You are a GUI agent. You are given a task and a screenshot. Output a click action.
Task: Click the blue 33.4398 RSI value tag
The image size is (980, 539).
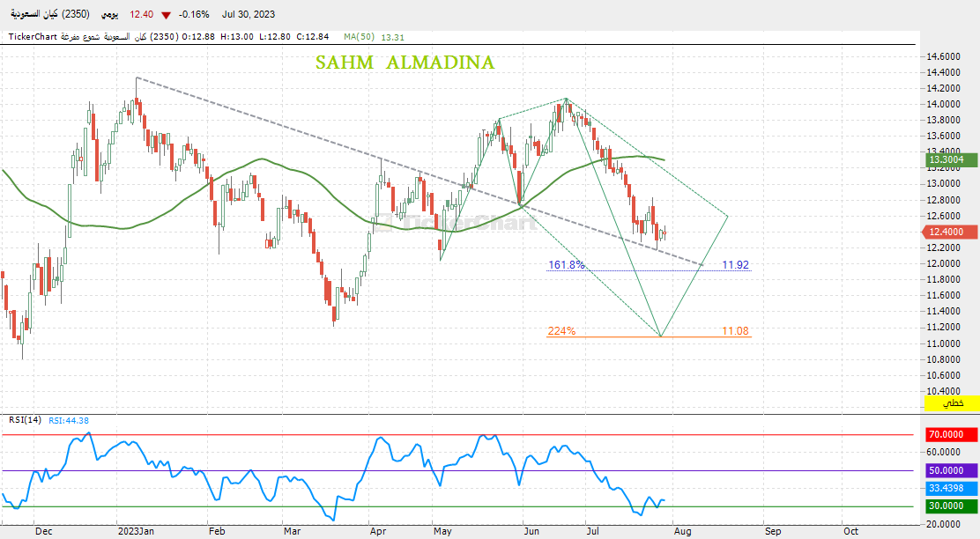(x=951, y=489)
